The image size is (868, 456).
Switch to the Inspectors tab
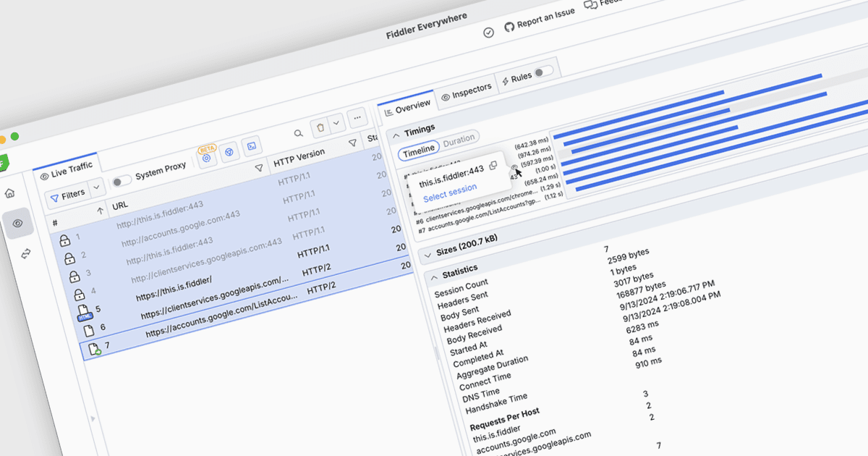coord(467,91)
